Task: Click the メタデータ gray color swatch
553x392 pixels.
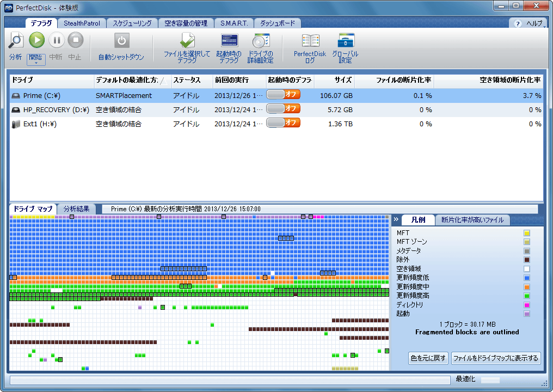Action: coord(526,251)
